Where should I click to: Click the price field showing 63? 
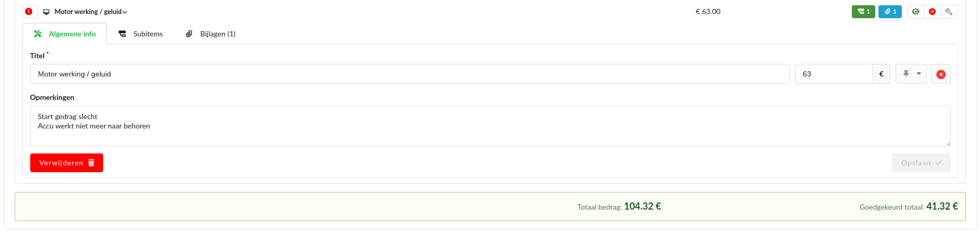pyautogui.click(x=834, y=74)
